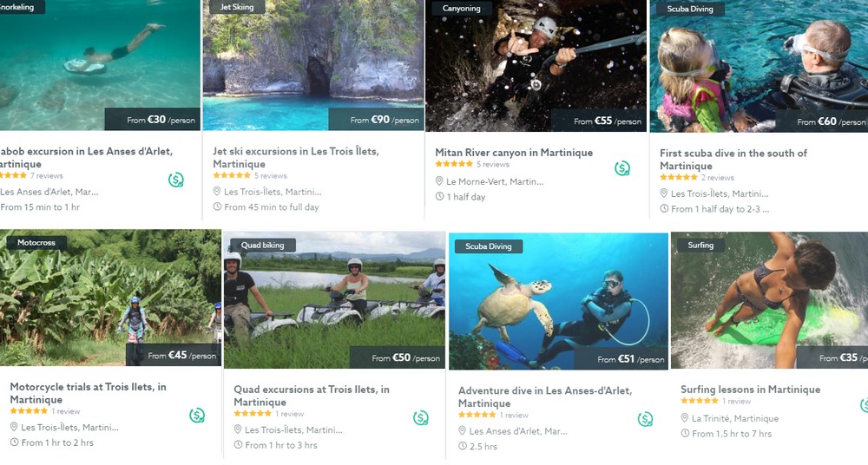The height and width of the screenshot is (465, 868).
Task: Select the Quad biking category tag
Action: [x=262, y=246]
